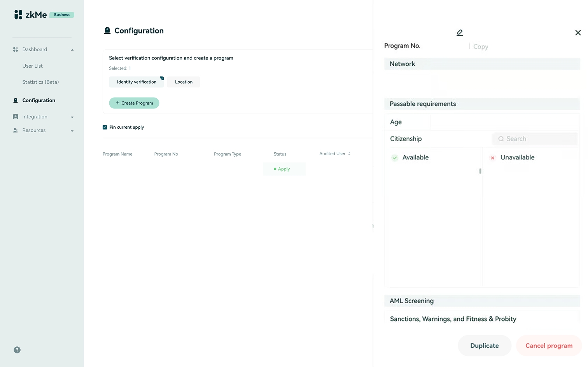Select the Location configuration chip
Viewport: 588px width, 367px height.
point(184,82)
